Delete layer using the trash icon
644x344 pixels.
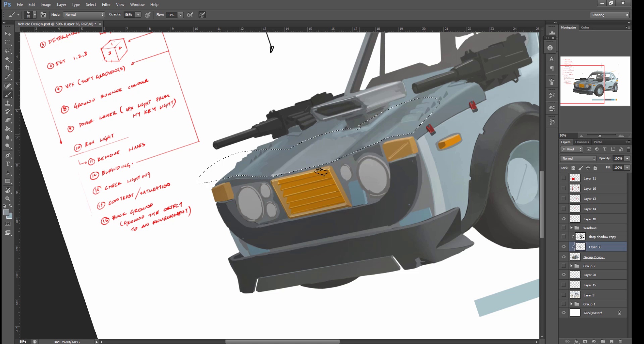point(620,342)
